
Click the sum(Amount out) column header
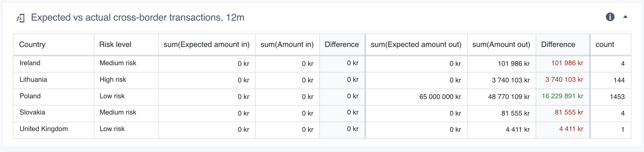[x=501, y=45]
